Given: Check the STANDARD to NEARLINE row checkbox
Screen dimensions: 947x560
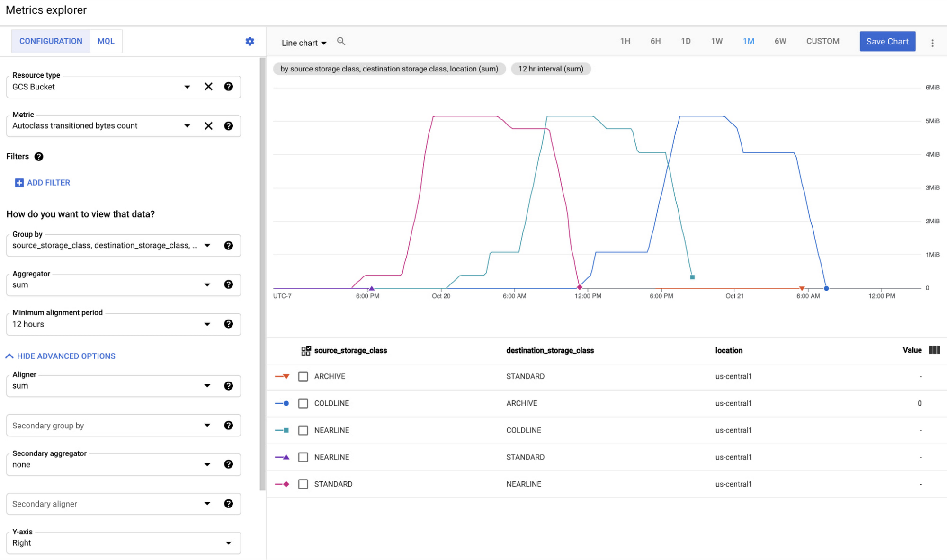Looking at the screenshot, I should (x=303, y=484).
